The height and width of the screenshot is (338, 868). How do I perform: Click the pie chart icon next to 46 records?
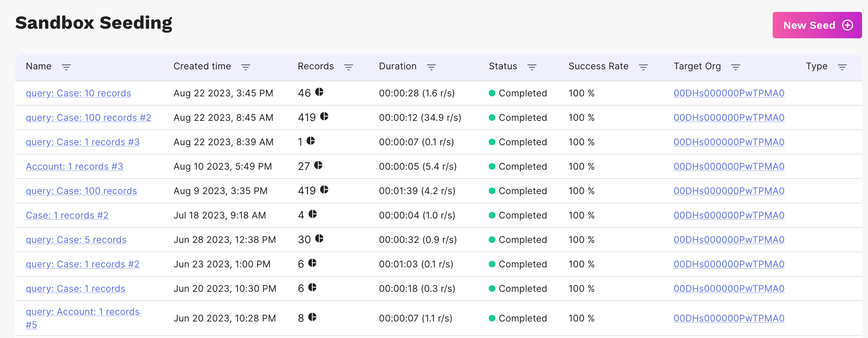tap(319, 92)
